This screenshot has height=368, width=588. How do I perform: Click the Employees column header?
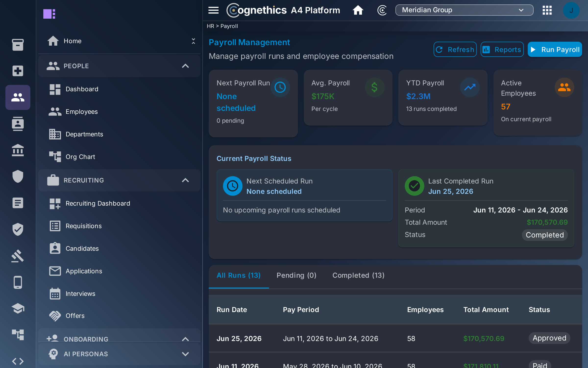pyautogui.click(x=425, y=310)
